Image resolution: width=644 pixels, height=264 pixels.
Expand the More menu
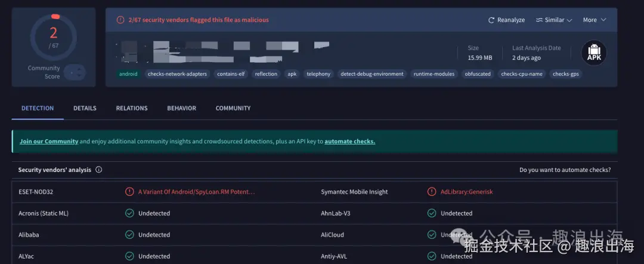click(x=594, y=20)
